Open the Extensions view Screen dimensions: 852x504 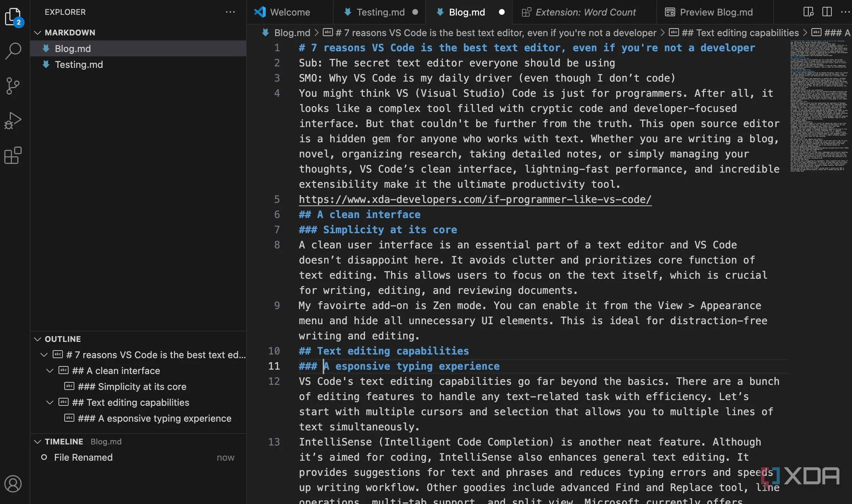(13, 155)
